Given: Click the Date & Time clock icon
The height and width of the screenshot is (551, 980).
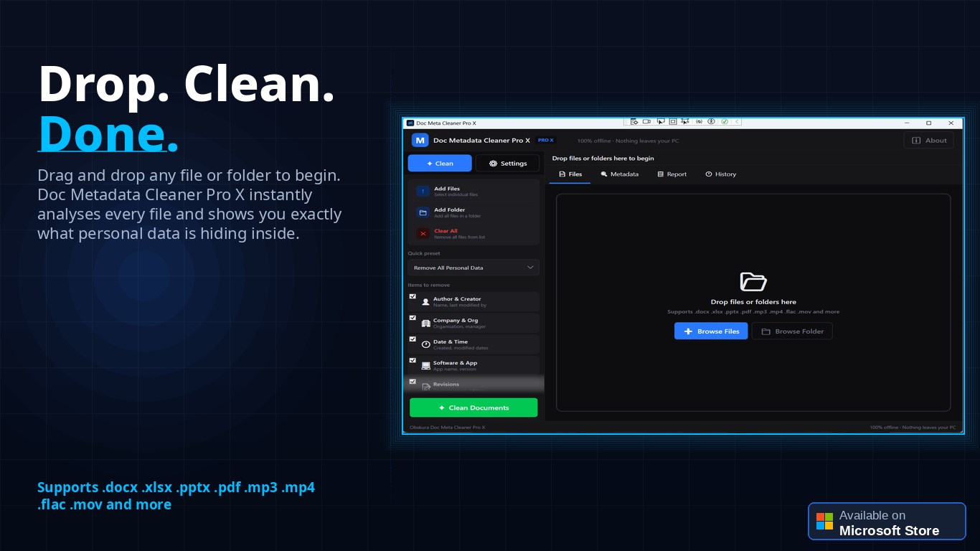Looking at the screenshot, I should (x=425, y=344).
